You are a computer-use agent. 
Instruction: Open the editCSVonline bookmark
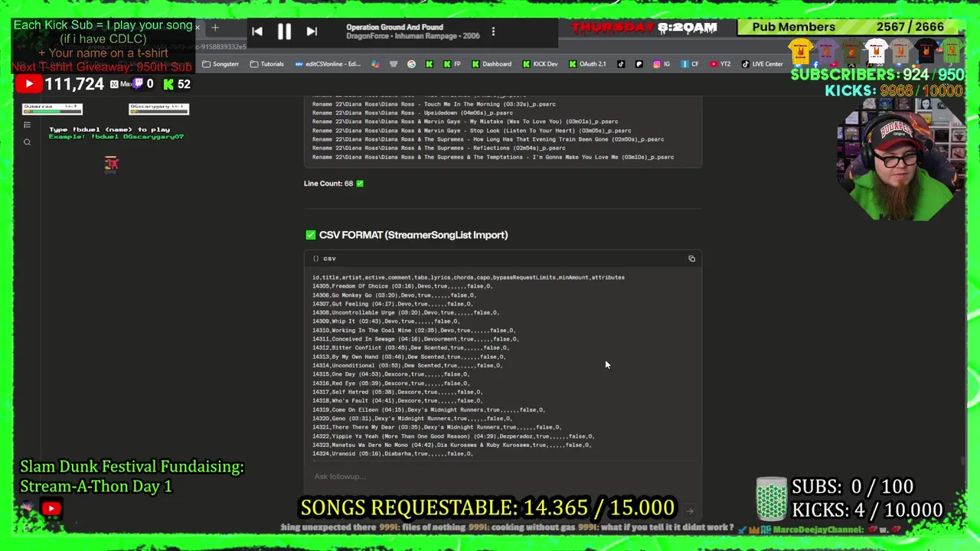(327, 64)
